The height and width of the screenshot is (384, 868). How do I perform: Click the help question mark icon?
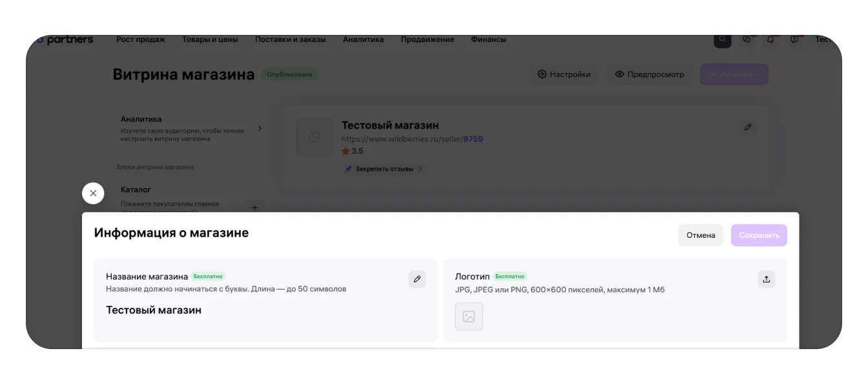[x=794, y=39]
